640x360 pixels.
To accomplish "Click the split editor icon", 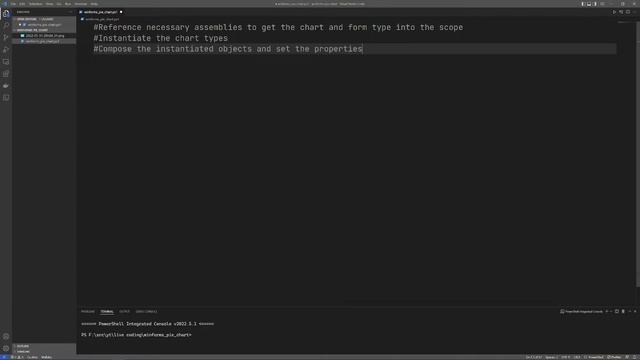I will click(x=628, y=12).
